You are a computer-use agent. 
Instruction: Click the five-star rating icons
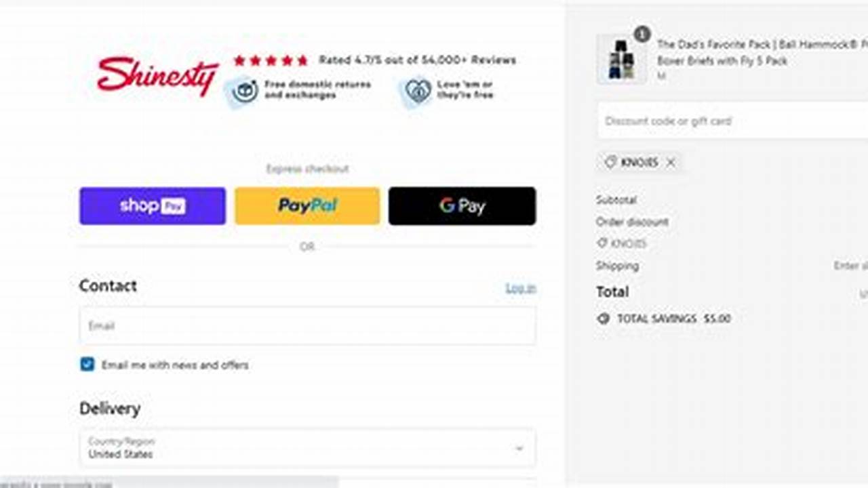pyautogui.click(x=271, y=60)
